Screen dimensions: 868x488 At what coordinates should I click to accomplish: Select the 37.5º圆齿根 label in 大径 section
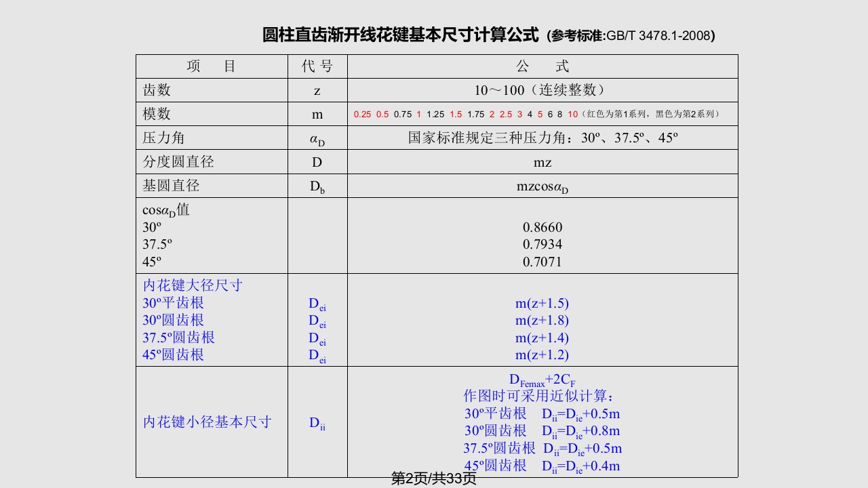tap(179, 338)
